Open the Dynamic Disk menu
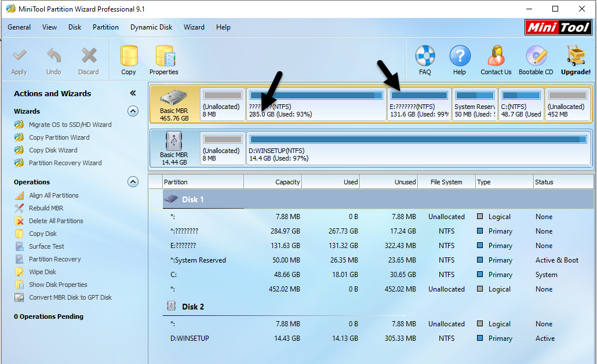Screen dimensions: 597x364 coord(151,27)
